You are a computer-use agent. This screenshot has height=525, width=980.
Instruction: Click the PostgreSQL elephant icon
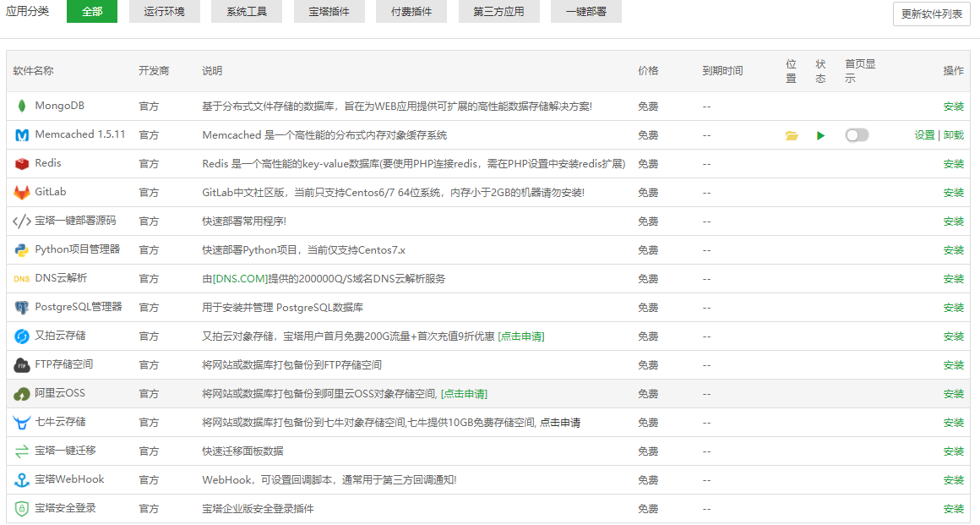[22, 307]
